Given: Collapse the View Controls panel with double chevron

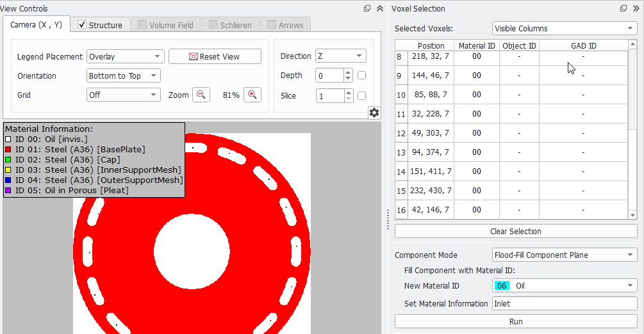Looking at the screenshot, I should click(x=380, y=8).
